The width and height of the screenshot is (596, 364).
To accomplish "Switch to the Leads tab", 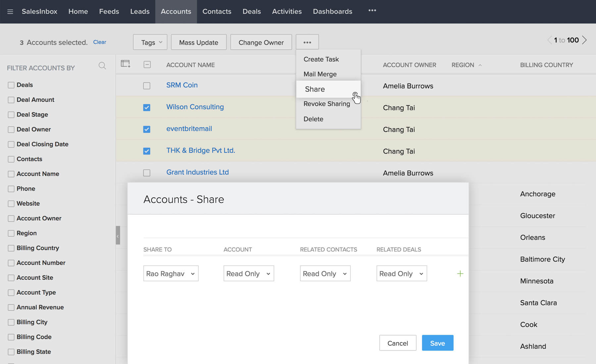I will 140,12.
